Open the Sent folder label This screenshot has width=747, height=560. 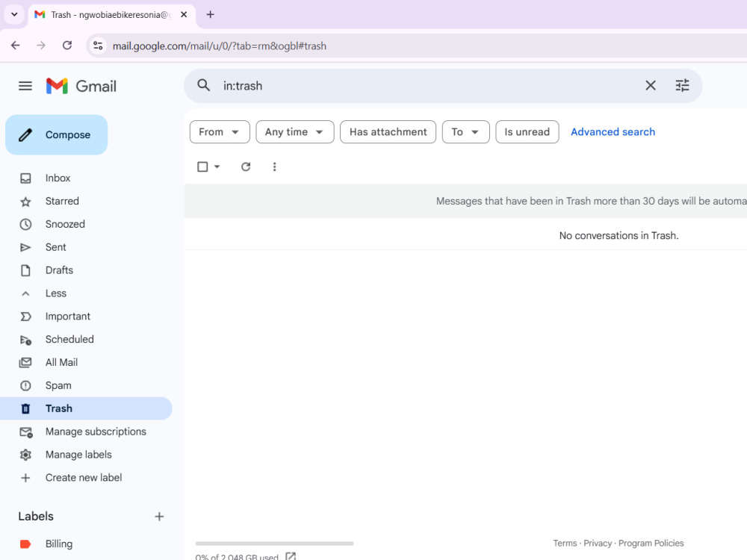coord(56,248)
